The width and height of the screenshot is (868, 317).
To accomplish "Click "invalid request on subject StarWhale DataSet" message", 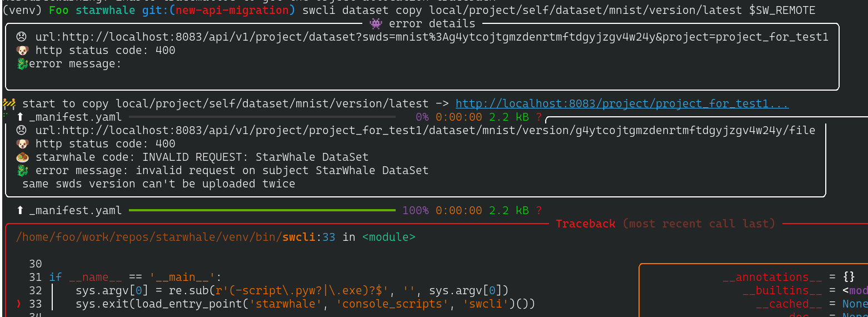I will click(282, 171).
